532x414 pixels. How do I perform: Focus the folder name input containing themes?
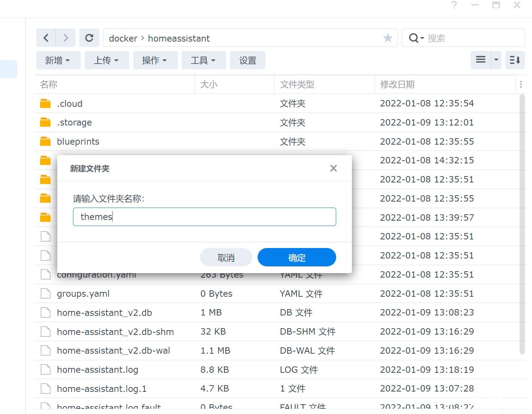click(x=204, y=217)
